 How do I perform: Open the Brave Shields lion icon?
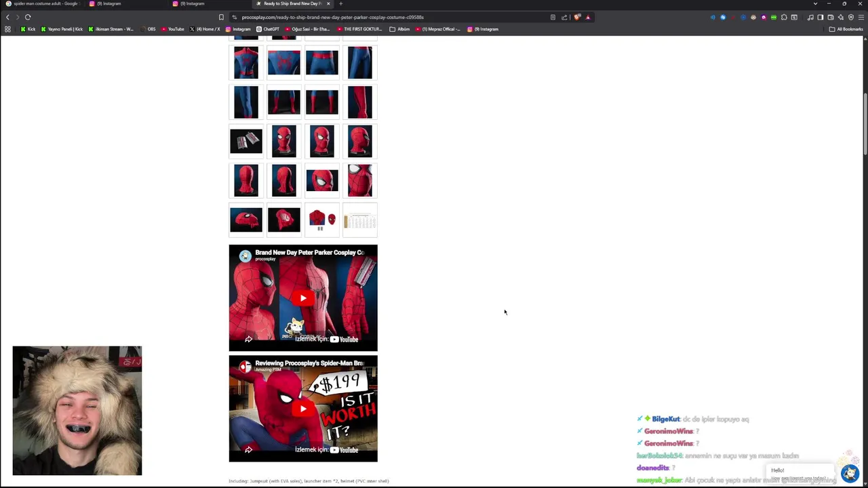pos(577,17)
